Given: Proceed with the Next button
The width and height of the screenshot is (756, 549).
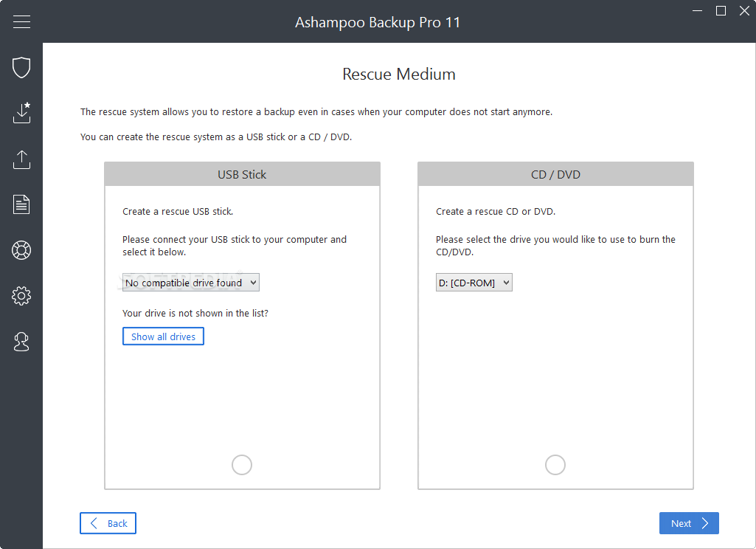Looking at the screenshot, I should tap(689, 523).
